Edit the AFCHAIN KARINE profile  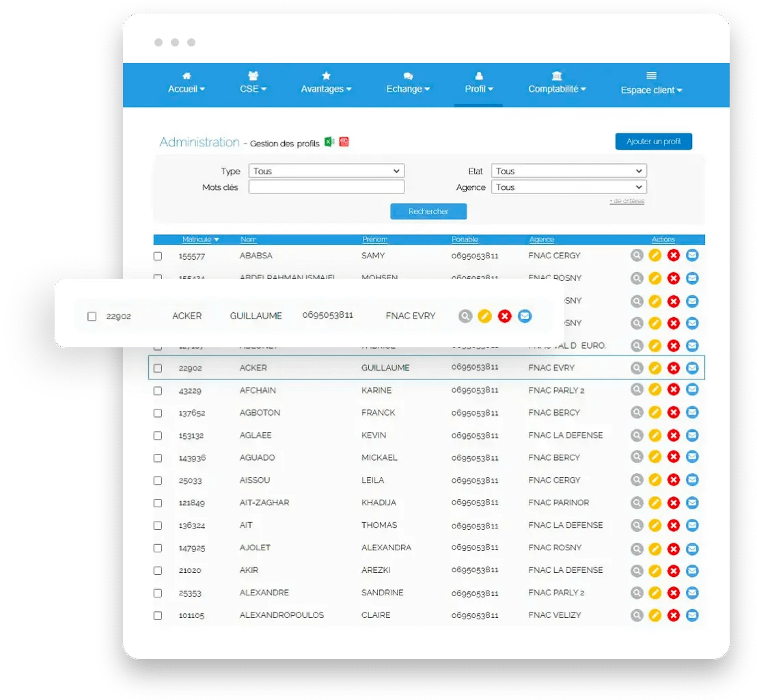click(x=655, y=390)
